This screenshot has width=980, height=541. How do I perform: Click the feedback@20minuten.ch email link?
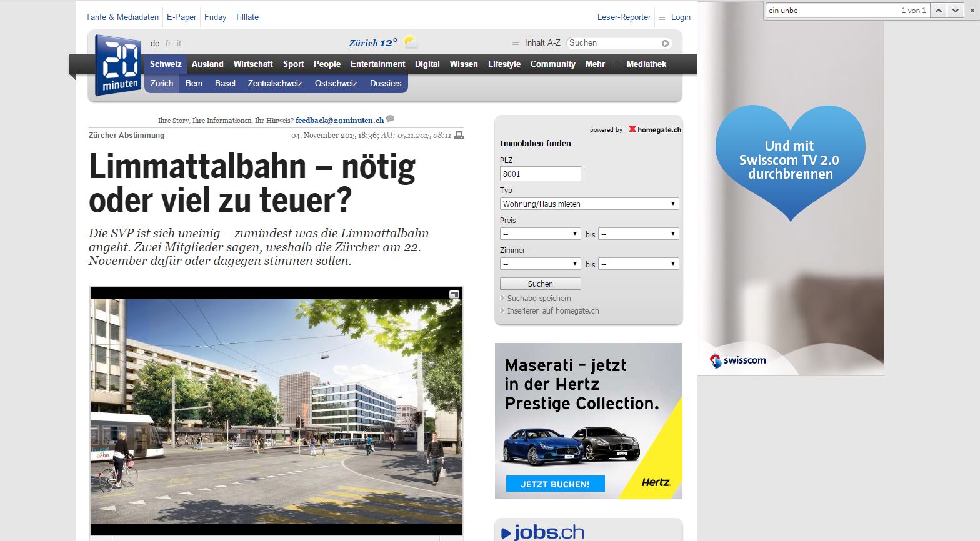[339, 121]
